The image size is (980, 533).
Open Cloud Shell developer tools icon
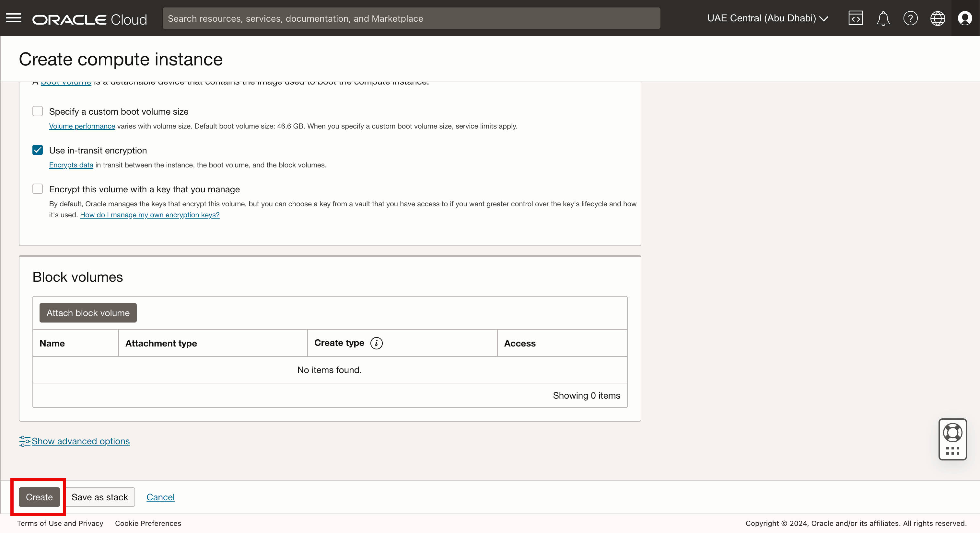pos(856,18)
